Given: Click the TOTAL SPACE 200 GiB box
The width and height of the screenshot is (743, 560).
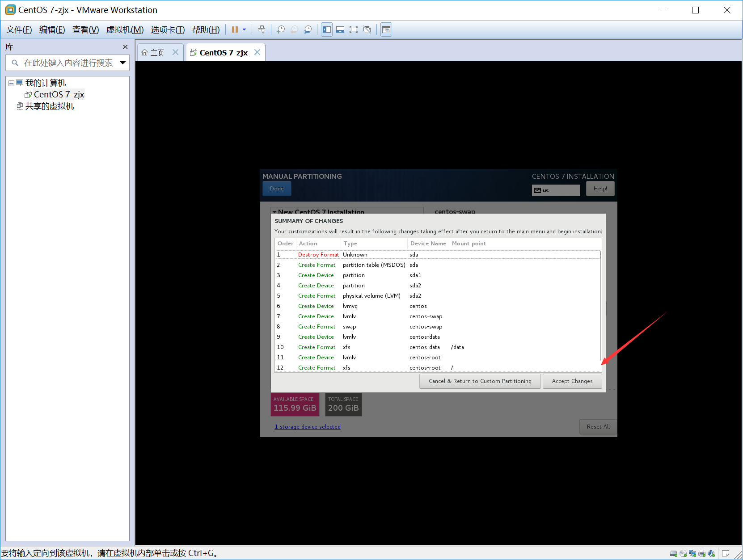Looking at the screenshot, I should (x=343, y=404).
